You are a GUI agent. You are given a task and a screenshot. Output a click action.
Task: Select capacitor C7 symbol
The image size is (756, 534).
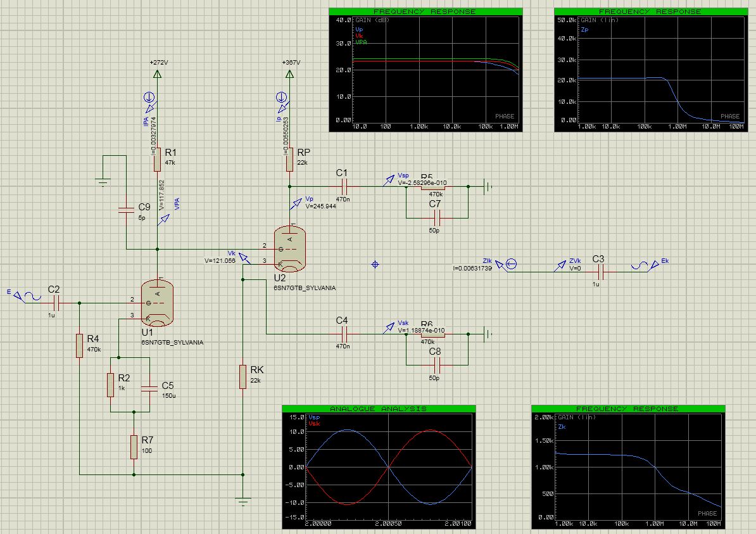point(438,218)
